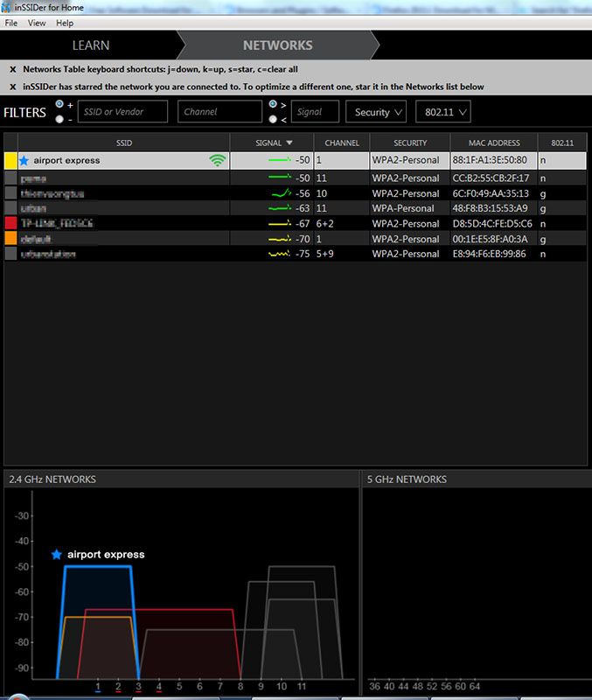Screen dimensions: 592x700
Task: Sort by MAC ADDRESS column header
Action: [x=494, y=143]
